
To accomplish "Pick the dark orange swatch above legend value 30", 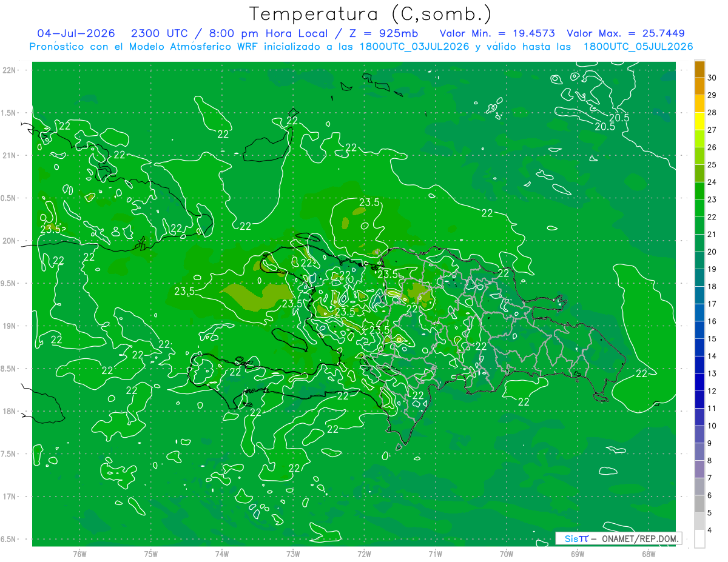I will coord(699,69).
